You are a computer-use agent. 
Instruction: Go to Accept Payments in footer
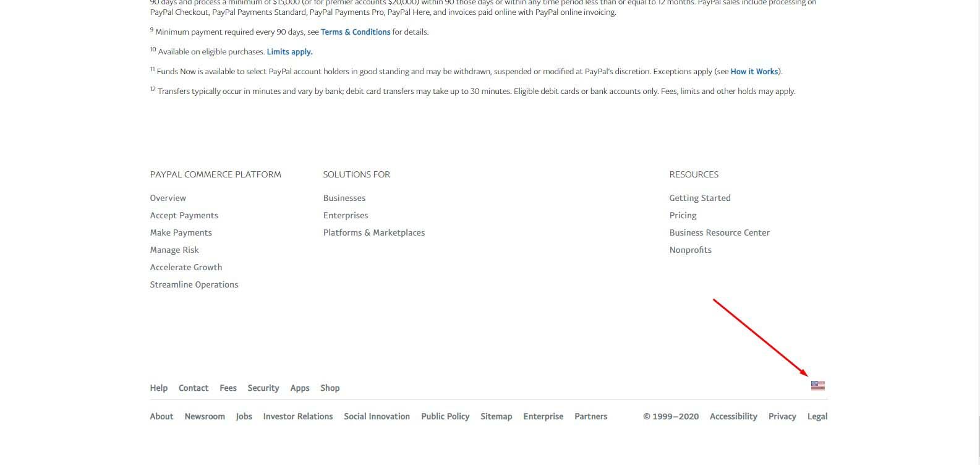coord(184,215)
